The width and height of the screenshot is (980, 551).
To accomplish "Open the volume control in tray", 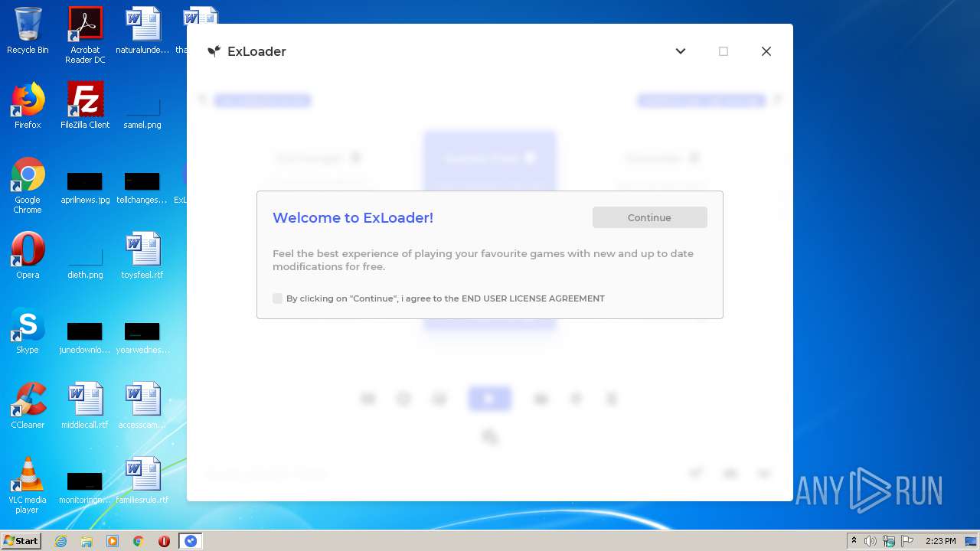I will tap(871, 541).
